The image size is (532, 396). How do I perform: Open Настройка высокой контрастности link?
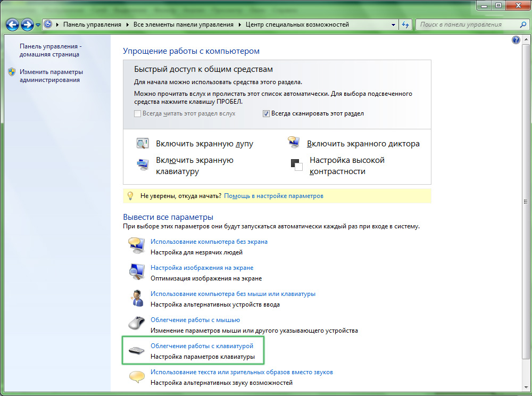click(x=347, y=166)
